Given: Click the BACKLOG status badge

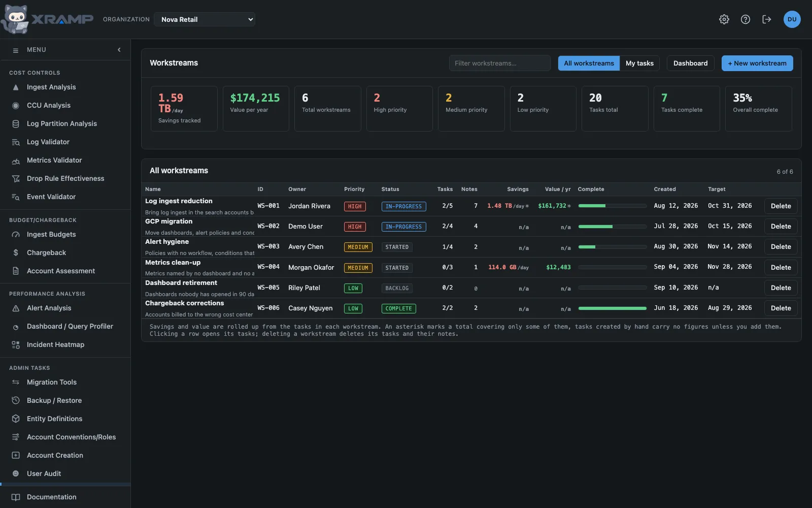Looking at the screenshot, I should [x=397, y=288].
